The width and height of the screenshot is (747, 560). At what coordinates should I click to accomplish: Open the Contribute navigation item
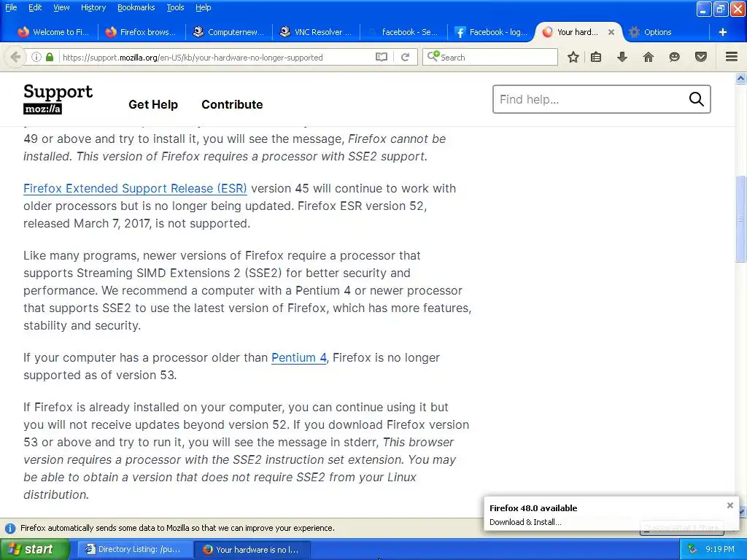232,104
